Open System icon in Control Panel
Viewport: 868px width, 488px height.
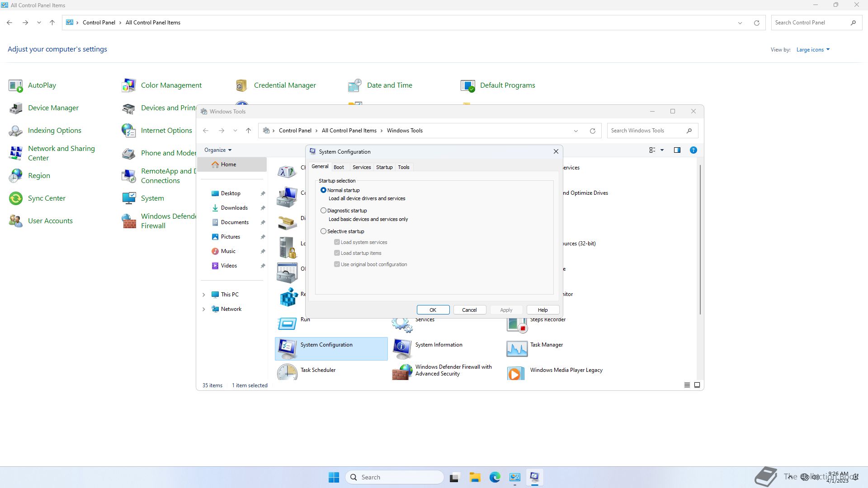[129, 198]
